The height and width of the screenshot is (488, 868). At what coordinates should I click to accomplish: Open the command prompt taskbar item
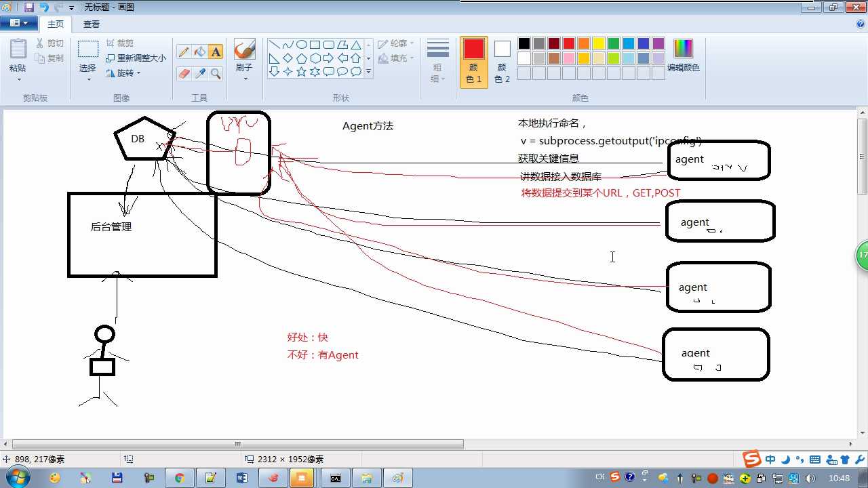tap(335, 478)
